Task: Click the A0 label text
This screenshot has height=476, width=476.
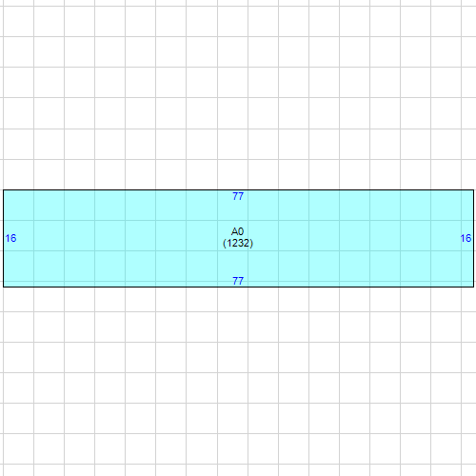Action: 238,231
